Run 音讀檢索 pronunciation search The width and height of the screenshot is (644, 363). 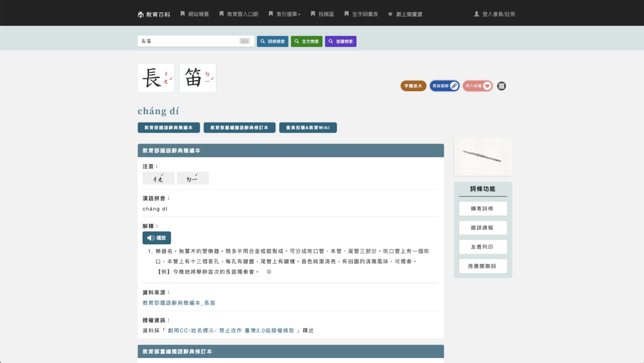pos(340,41)
